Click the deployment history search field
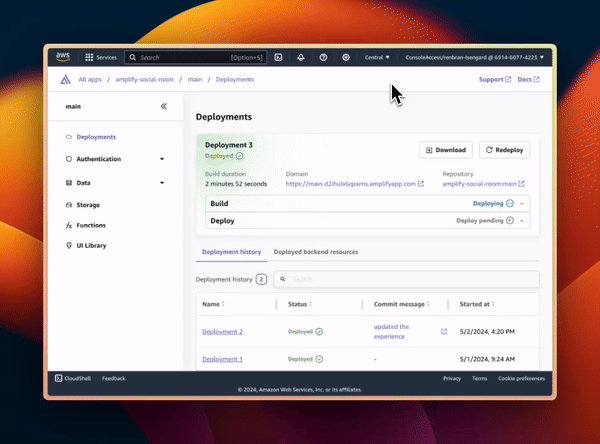The width and height of the screenshot is (600, 444). 406,279
